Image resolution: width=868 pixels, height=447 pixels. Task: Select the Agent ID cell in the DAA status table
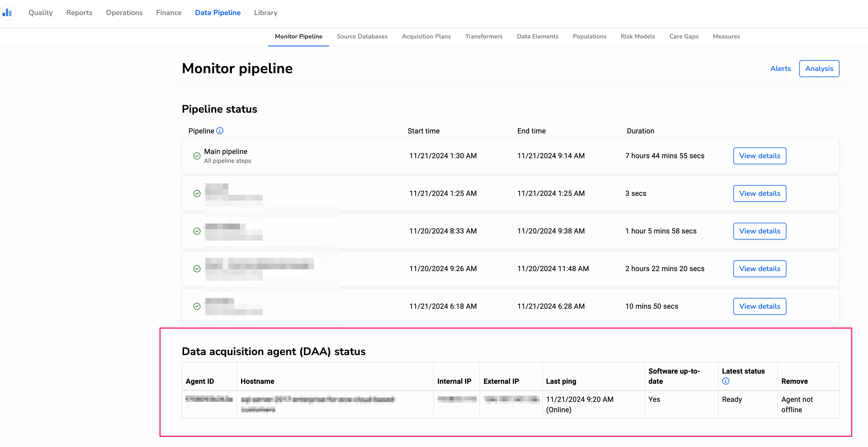[x=209, y=399]
